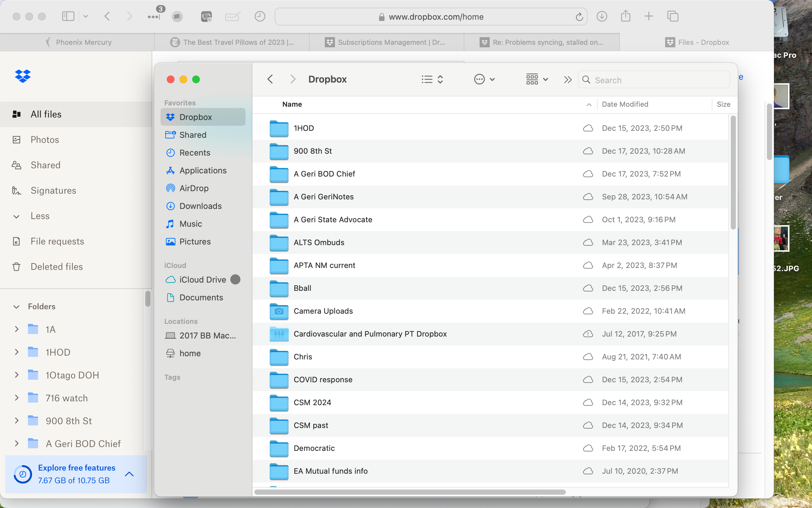Image resolution: width=812 pixels, height=508 pixels.
Task: Reload the dropbox.com page
Action: (579, 17)
